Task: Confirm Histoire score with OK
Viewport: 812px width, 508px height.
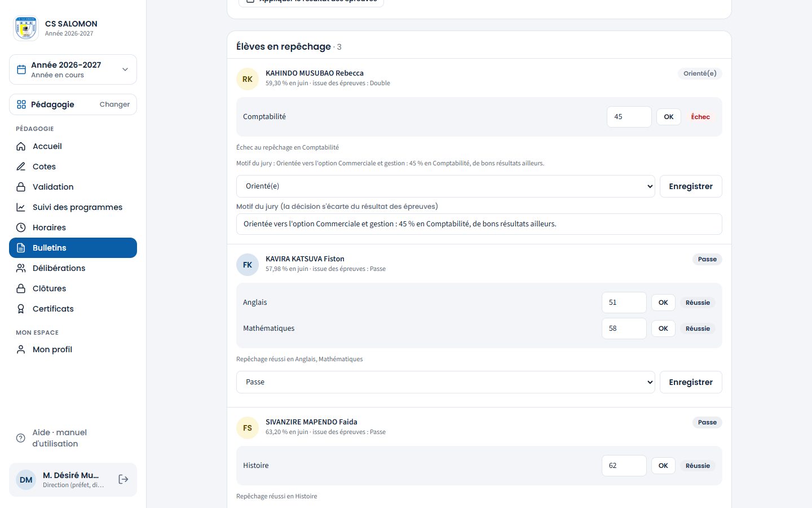Action: pos(663,466)
